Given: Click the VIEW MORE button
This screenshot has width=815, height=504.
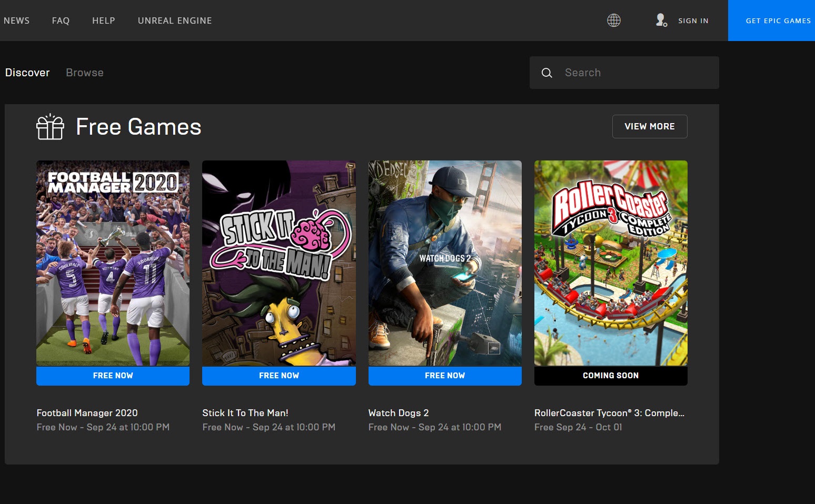Looking at the screenshot, I should click(x=650, y=126).
